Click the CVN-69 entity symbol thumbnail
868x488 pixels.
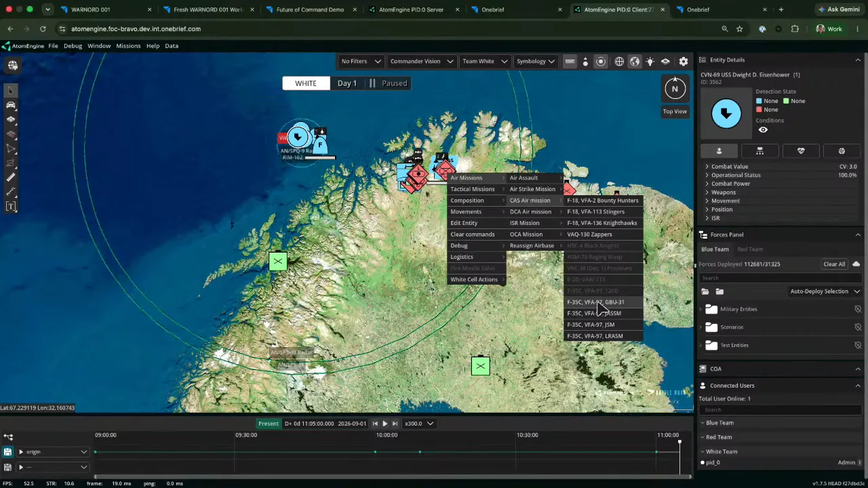pyautogui.click(x=726, y=113)
